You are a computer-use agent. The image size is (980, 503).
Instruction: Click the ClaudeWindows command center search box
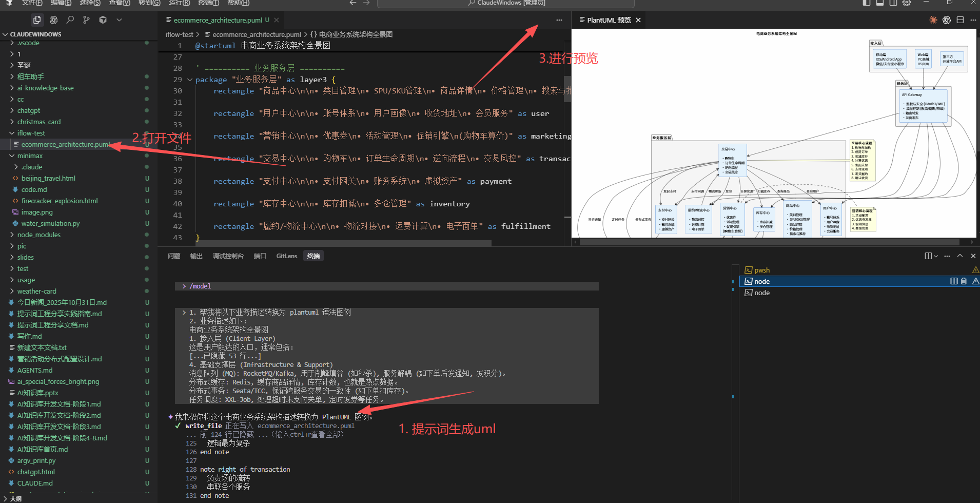click(x=505, y=3)
